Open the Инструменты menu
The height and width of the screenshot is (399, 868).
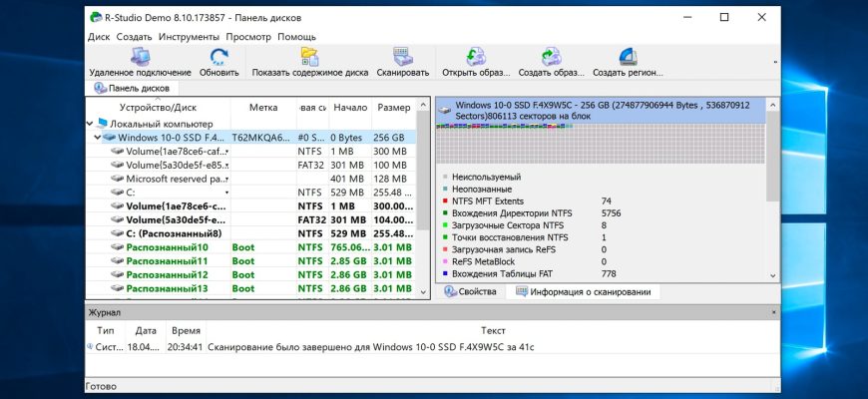(189, 37)
